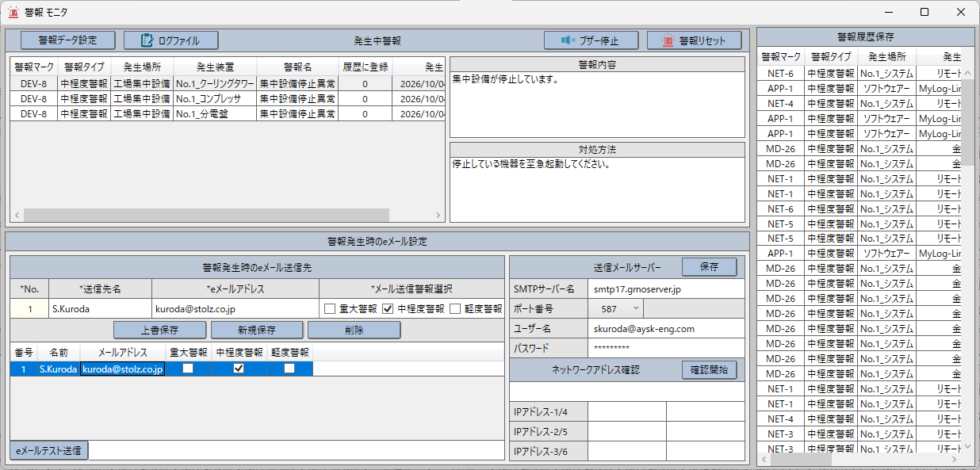Click ユーザー名 field skuroda@aysk-eng.com
Viewport: 980px width, 470px height.
pos(667,328)
